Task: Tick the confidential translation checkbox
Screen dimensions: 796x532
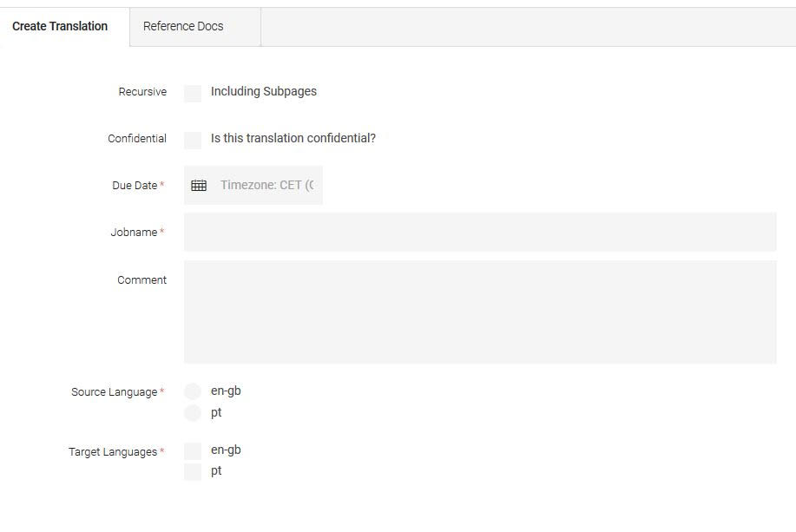Action: coord(193,140)
